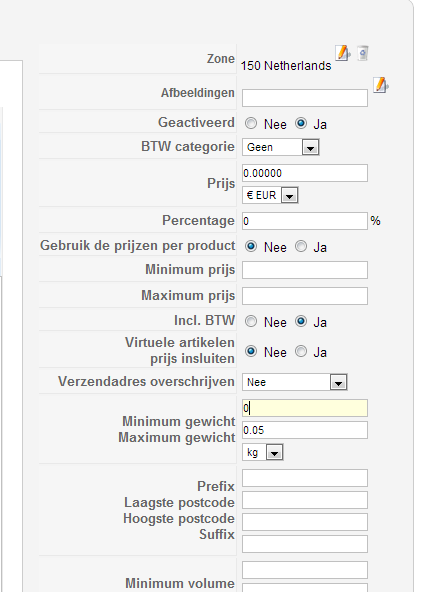Focus the Prefix input field
421x592 pixels.
pyautogui.click(x=305, y=478)
